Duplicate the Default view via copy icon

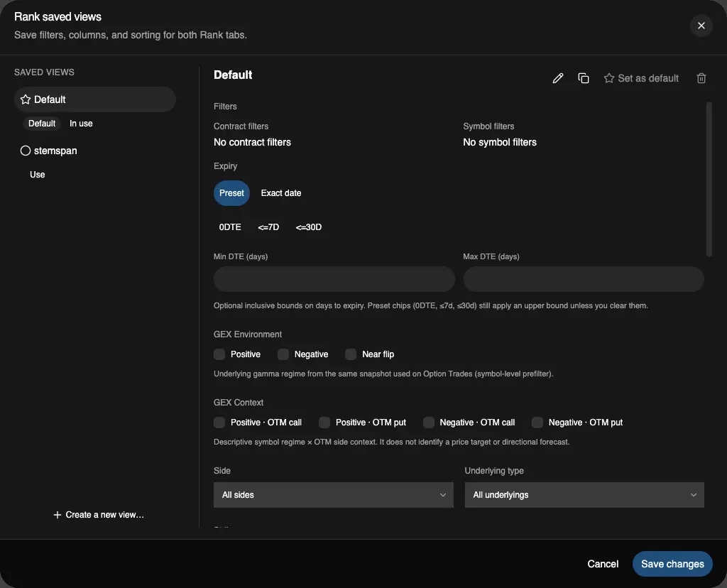point(584,78)
